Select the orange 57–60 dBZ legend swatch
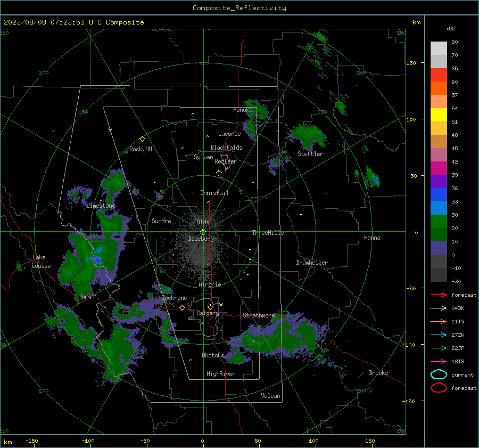479x448 pixels. click(x=439, y=88)
